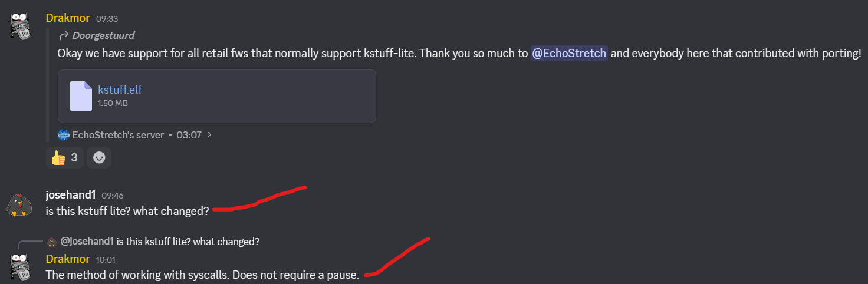The image size is (868, 284).
Task: Download the kstuff.elf attachment link
Action: (120, 90)
